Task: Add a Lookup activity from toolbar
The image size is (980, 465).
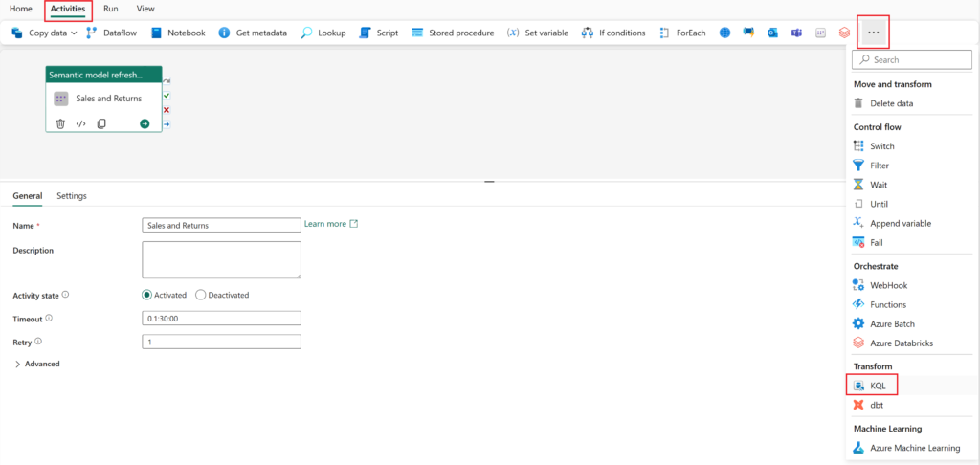Action: [323, 33]
